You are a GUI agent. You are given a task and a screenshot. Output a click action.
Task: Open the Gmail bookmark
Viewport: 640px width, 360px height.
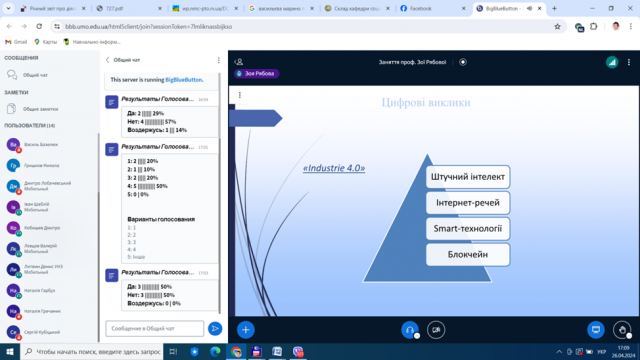pos(16,42)
